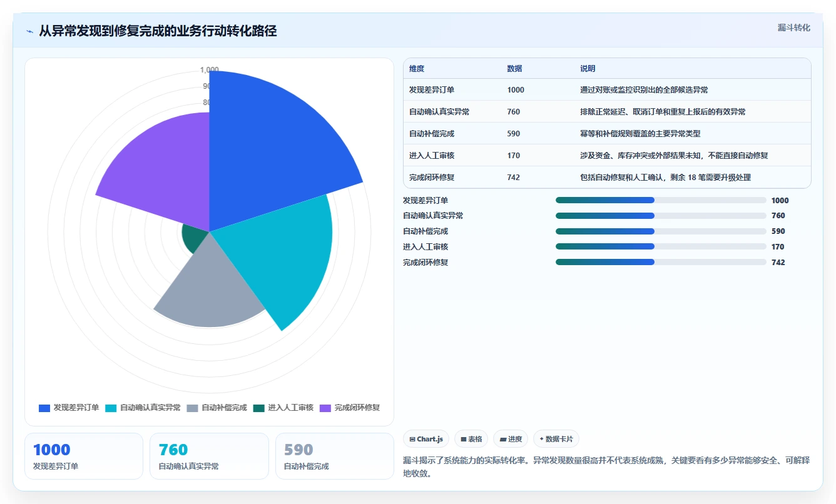Viewport: 836px width, 504px height.
Task: Click the 完成闭环修复 label in progress list
Action: click(x=426, y=263)
